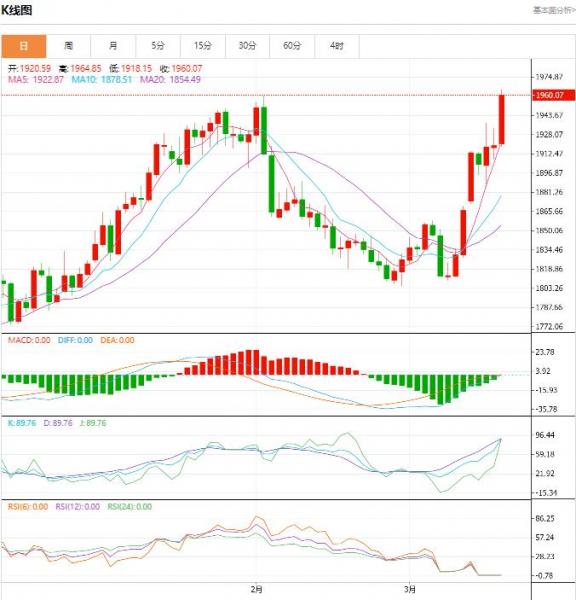Click the 2月 marker on time axis

point(257,589)
